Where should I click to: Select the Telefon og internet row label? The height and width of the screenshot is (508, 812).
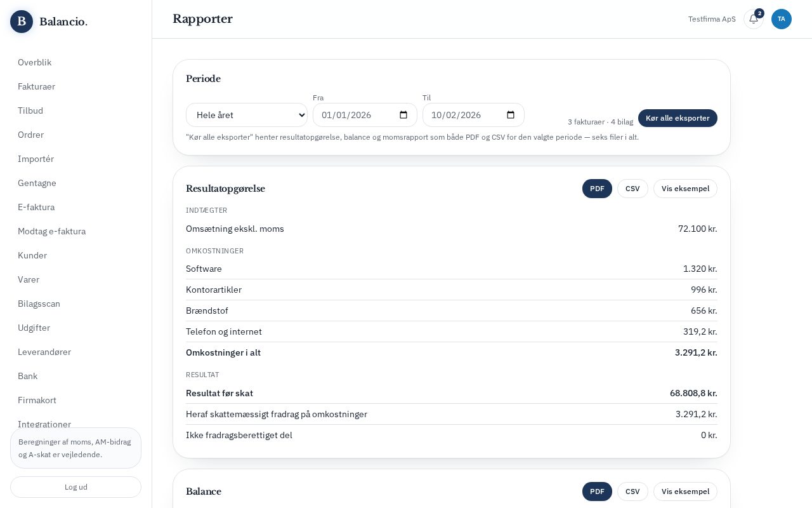pos(224,331)
